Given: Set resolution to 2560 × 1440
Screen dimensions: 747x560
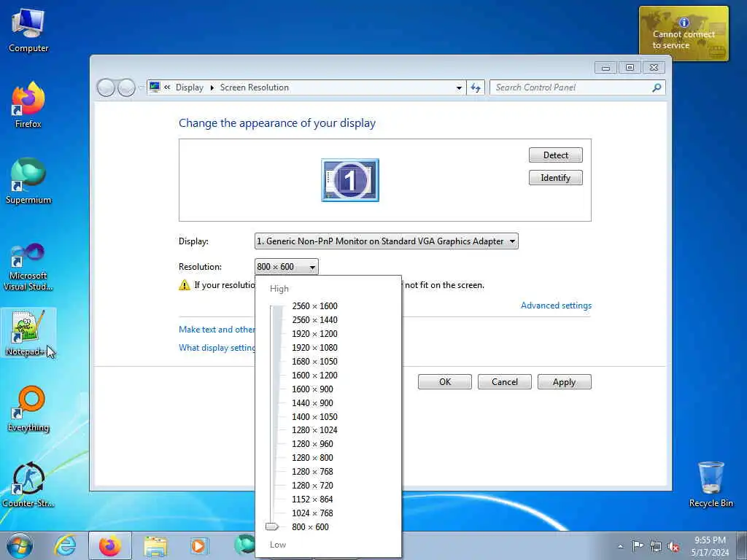Looking at the screenshot, I should pos(314,319).
